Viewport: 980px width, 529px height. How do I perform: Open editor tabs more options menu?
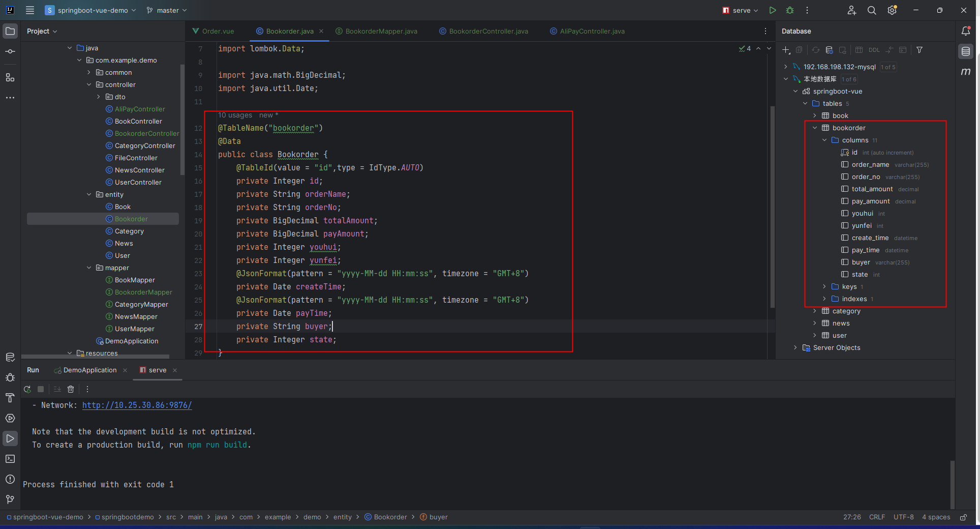pos(765,31)
